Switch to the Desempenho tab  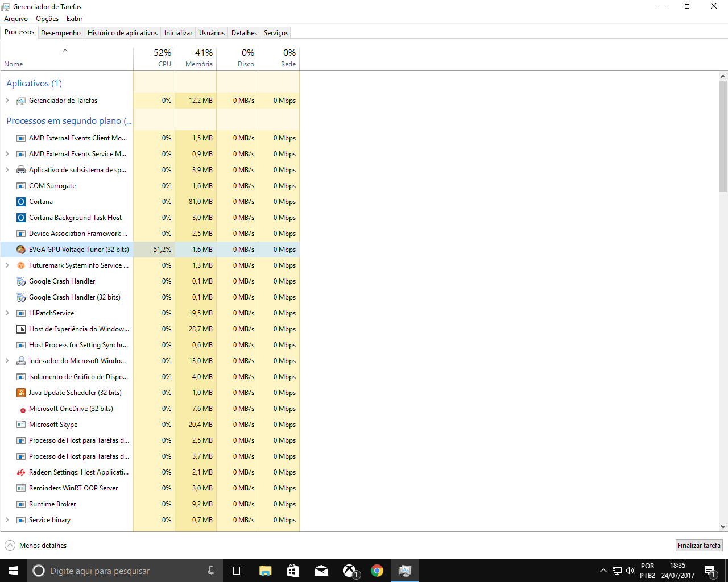[61, 33]
